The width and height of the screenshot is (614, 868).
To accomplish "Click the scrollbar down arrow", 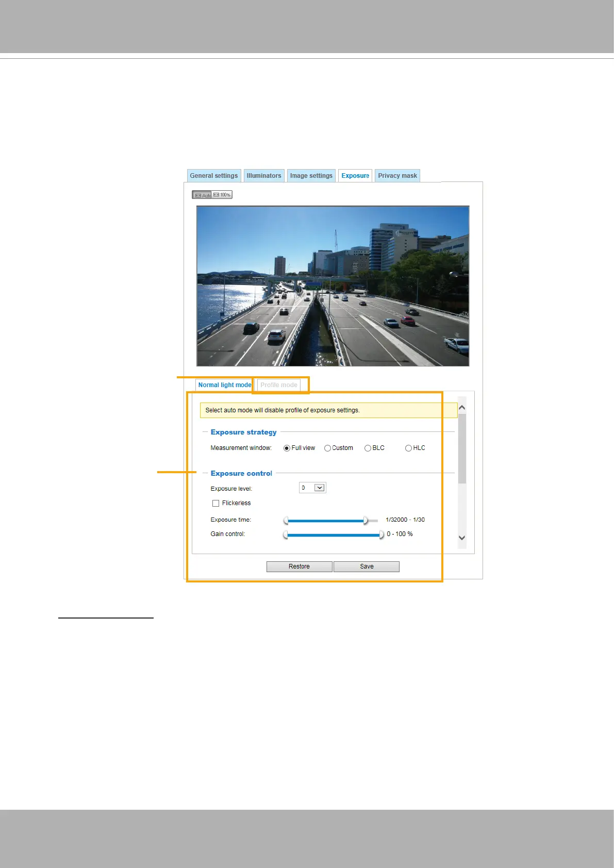I will coord(462,538).
